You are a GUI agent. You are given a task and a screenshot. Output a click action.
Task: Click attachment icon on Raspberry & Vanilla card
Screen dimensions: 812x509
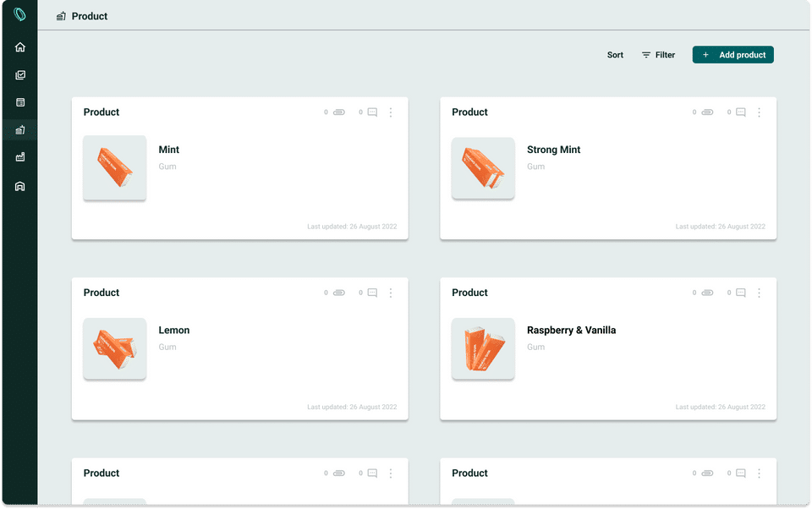[x=707, y=293]
